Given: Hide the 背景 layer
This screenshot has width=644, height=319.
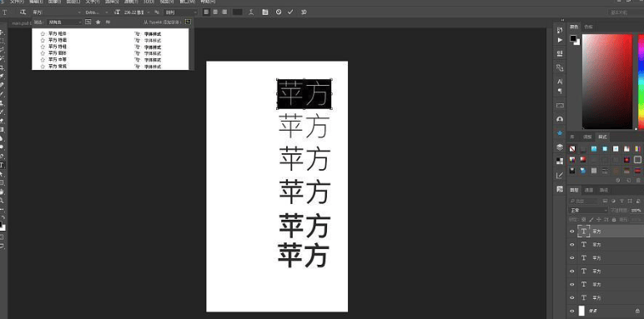Looking at the screenshot, I should click(571, 311).
